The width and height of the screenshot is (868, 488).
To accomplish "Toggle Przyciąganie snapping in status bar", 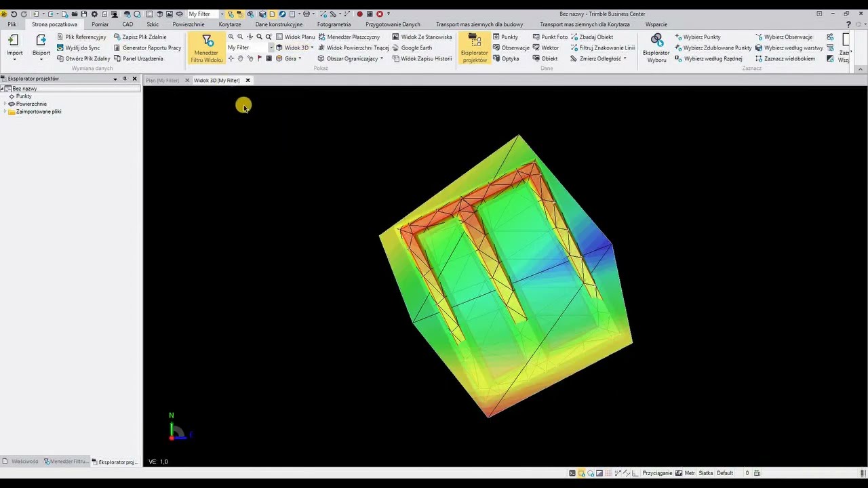I will tap(657, 473).
